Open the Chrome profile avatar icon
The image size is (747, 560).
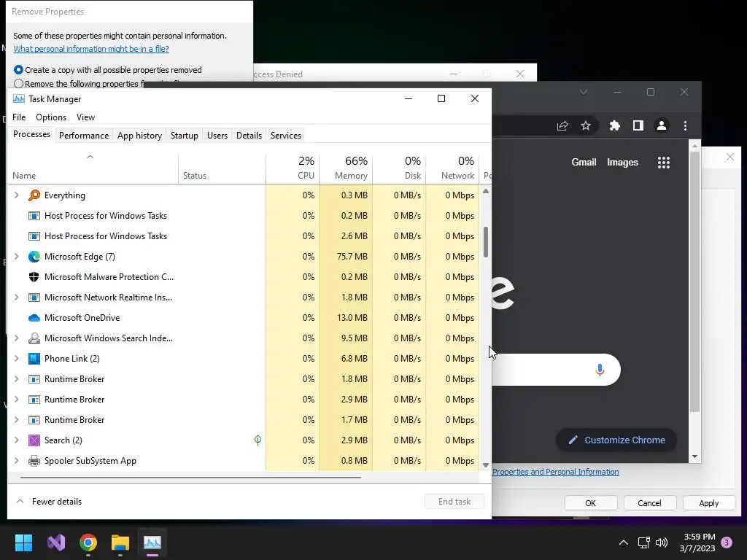pos(661,125)
